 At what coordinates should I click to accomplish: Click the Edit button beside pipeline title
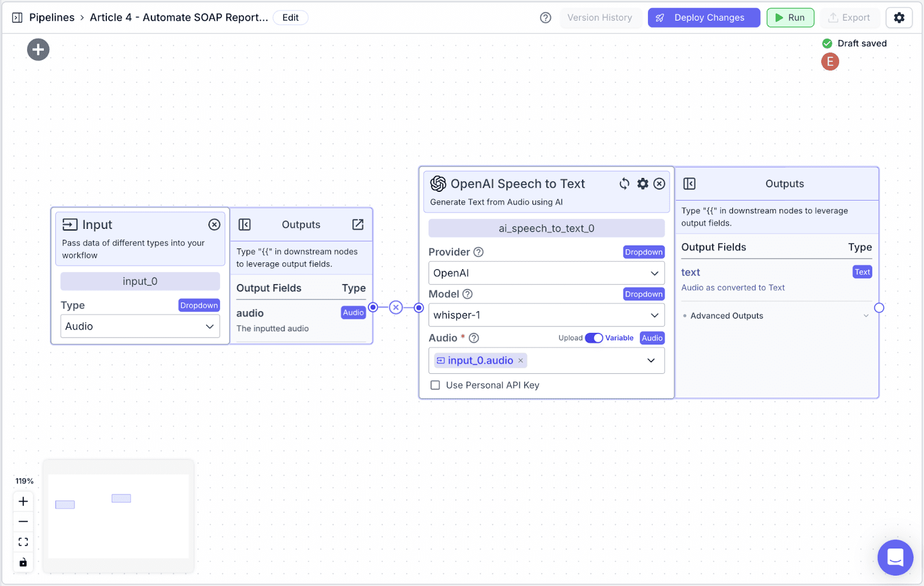point(290,17)
